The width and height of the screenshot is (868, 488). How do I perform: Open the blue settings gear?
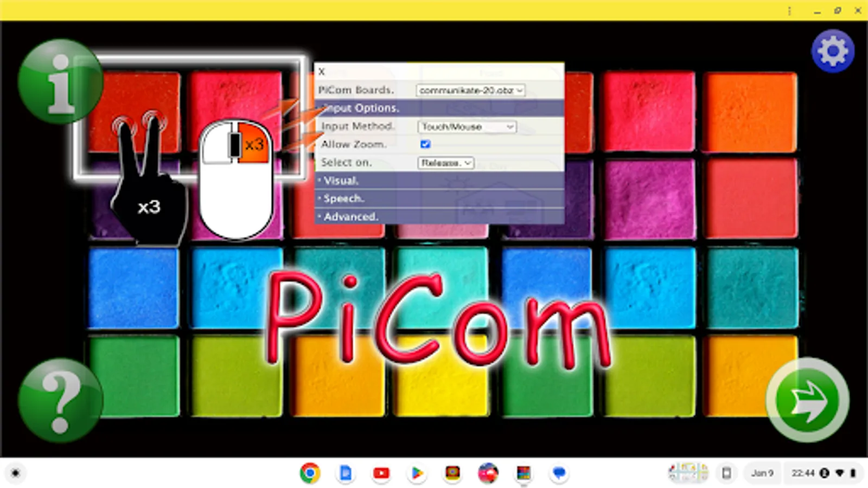[x=833, y=51]
